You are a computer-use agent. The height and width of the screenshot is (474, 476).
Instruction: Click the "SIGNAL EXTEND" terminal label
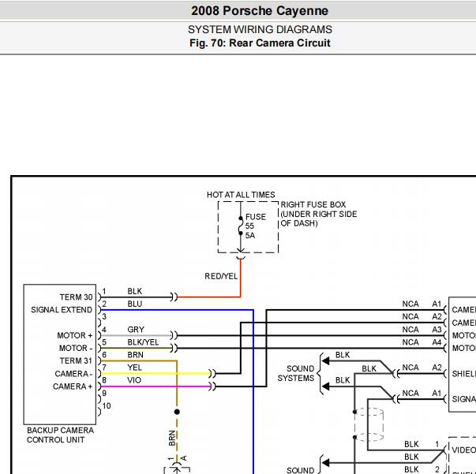tap(62, 310)
